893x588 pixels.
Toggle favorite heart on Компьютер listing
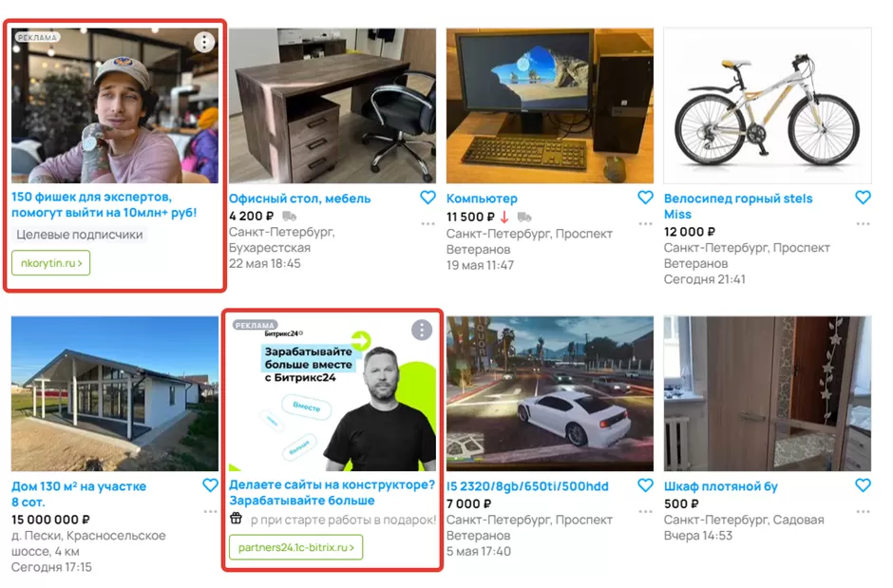[645, 198]
